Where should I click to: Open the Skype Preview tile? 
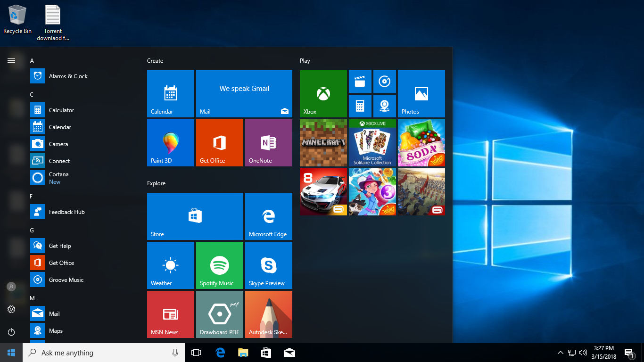(x=269, y=265)
